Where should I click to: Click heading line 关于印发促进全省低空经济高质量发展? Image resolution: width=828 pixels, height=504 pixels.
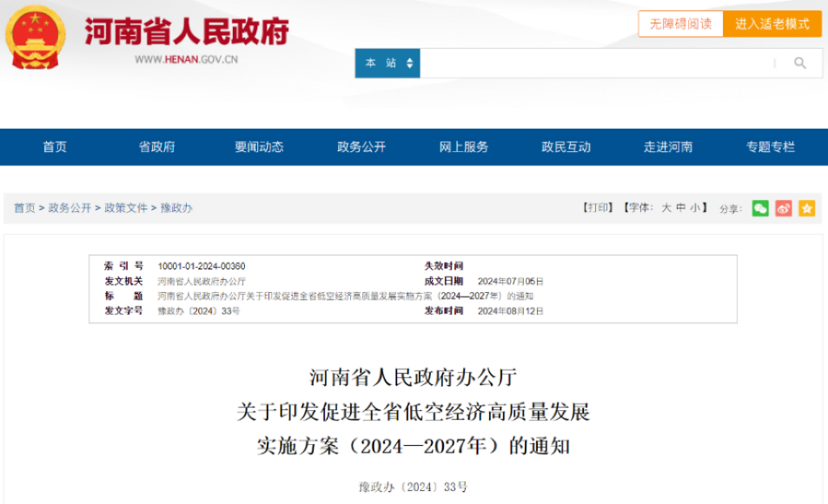pyautogui.click(x=413, y=412)
